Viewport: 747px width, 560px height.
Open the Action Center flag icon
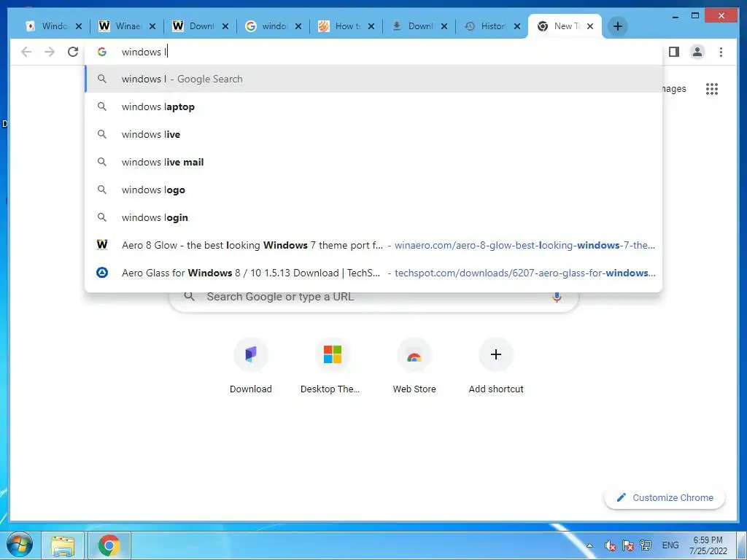pyautogui.click(x=628, y=545)
